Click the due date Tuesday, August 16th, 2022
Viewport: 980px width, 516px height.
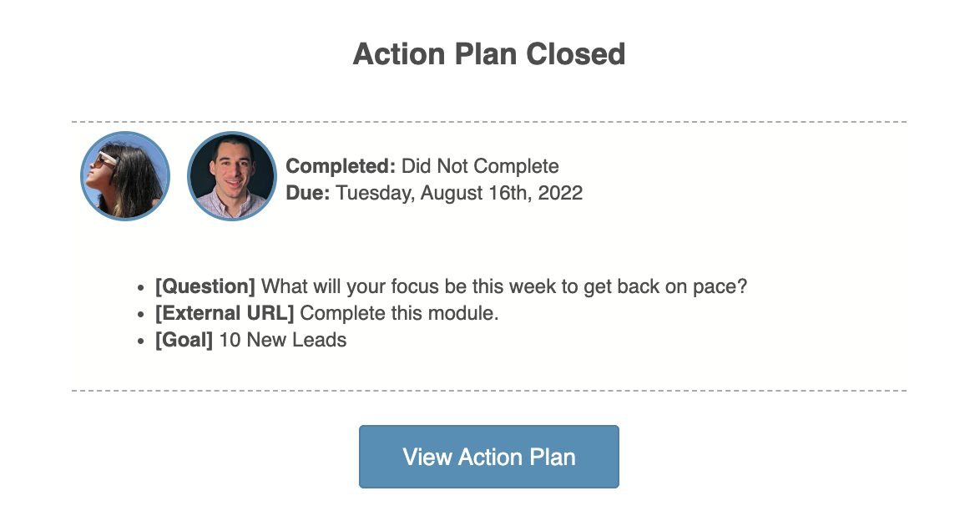(458, 193)
